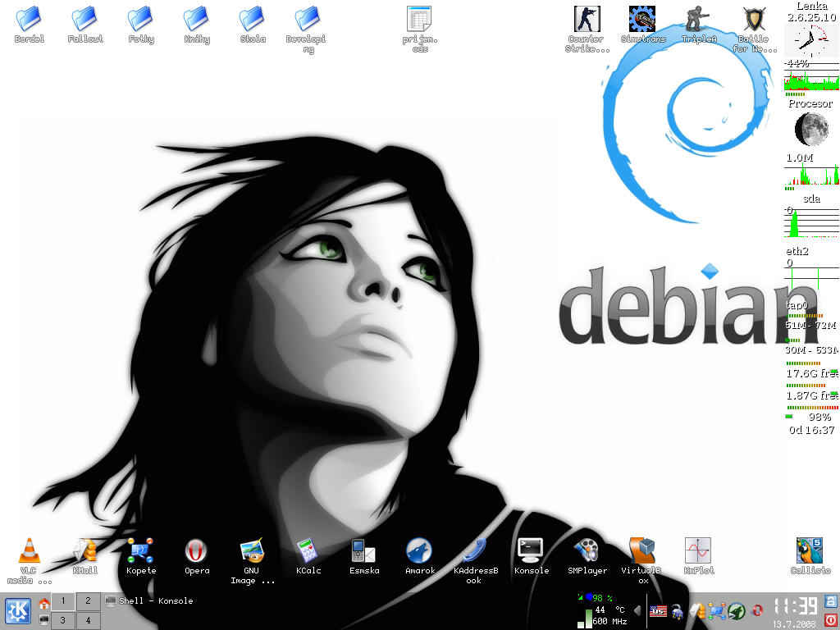840x630 pixels.
Task: Activate the Shell - Konsole taskbar entry
Action: click(x=149, y=601)
